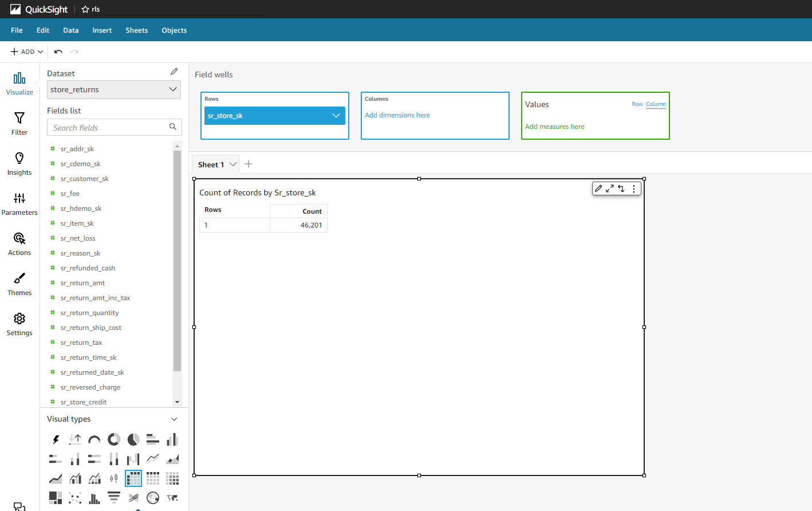Select the line chart visual type

coord(153,459)
